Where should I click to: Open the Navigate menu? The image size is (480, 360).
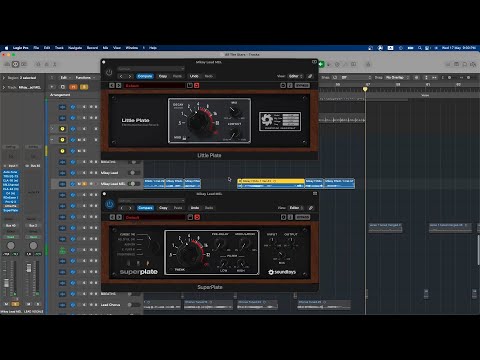pyautogui.click(x=75, y=48)
